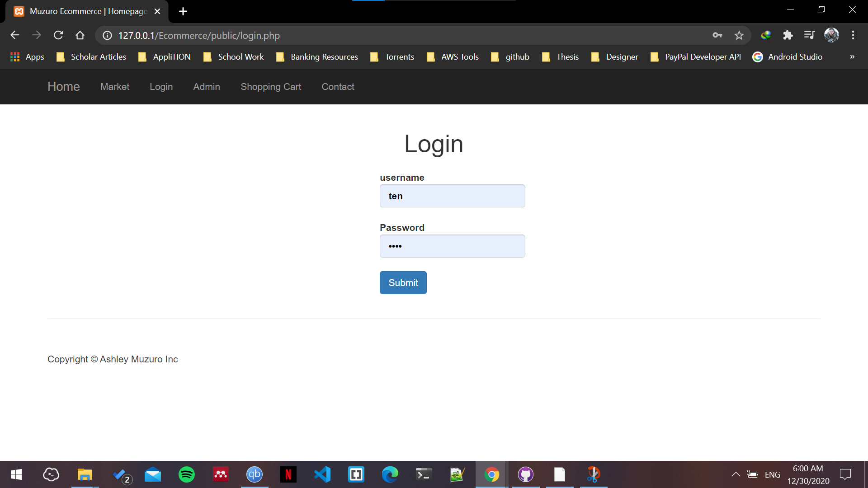Image resolution: width=868 pixels, height=488 pixels.
Task: Bookmark this page with the star icon
Action: (739, 35)
